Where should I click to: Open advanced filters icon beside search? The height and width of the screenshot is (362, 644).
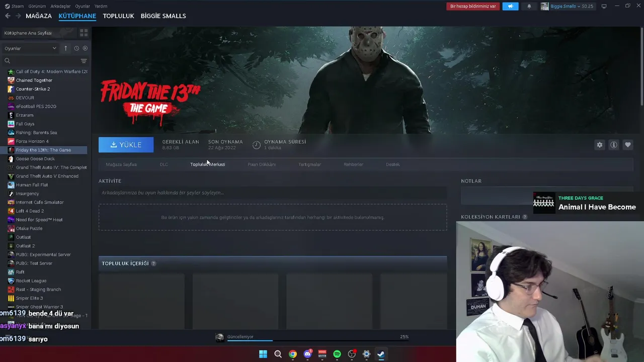point(84,61)
